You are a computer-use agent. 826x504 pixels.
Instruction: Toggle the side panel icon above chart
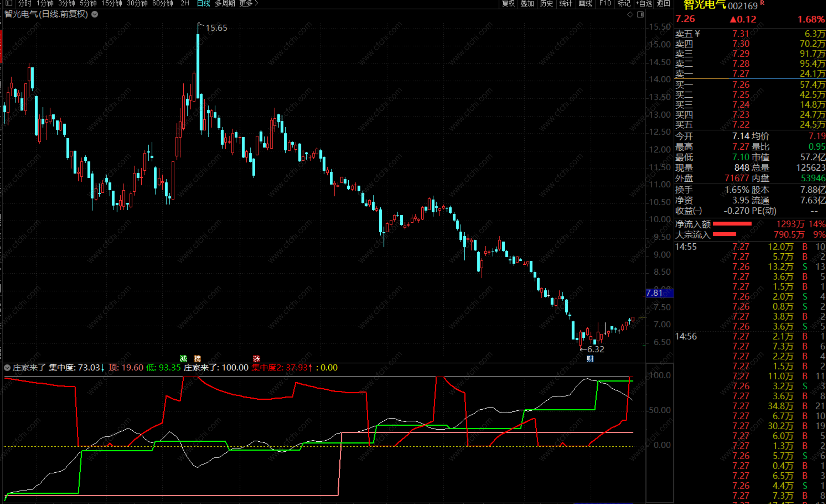(640, 14)
